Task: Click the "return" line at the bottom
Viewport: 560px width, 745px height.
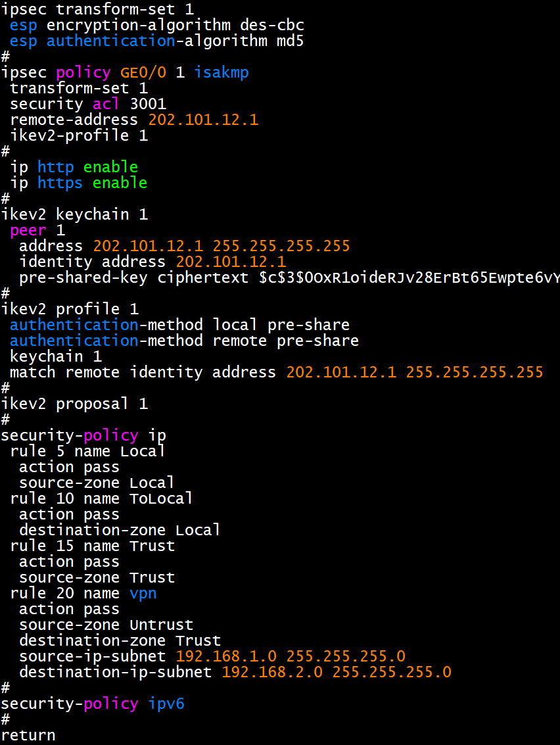Action: click(28, 735)
